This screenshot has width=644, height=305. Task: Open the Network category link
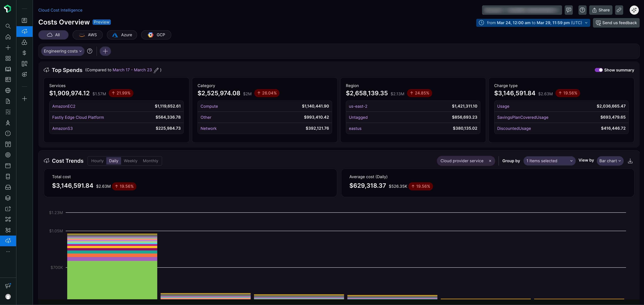click(x=208, y=128)
